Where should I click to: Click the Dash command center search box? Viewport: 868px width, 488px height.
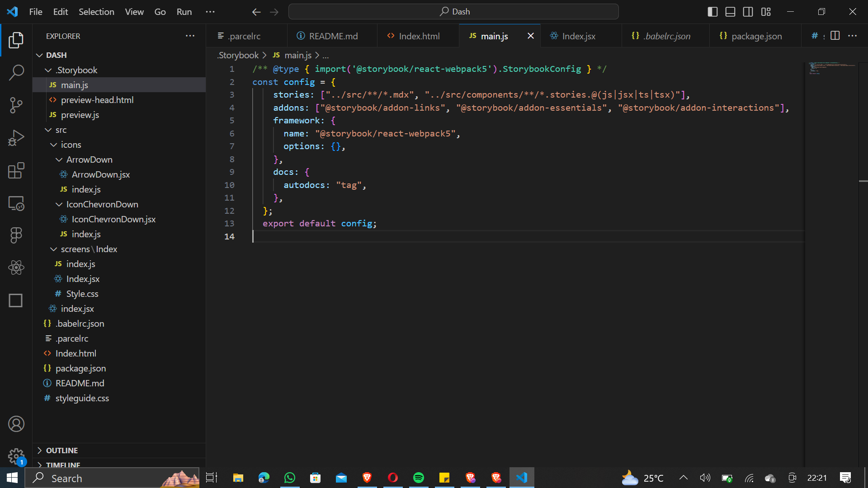453,12
